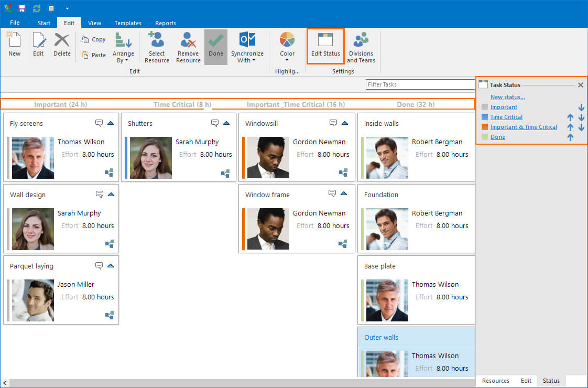
Task: Open Synchronize With Outlook dropdown
Action: point(247,47)
